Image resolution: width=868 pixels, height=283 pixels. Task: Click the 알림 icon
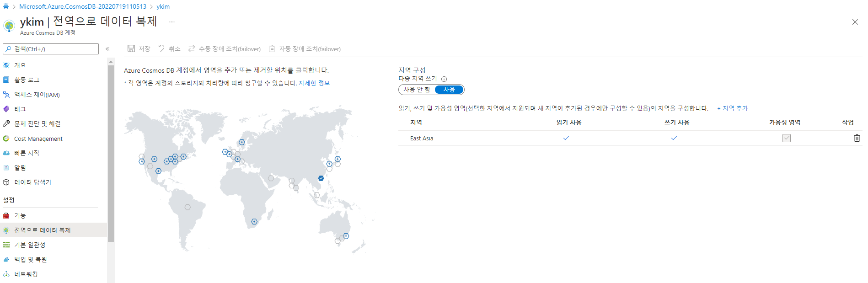(6, 167)
